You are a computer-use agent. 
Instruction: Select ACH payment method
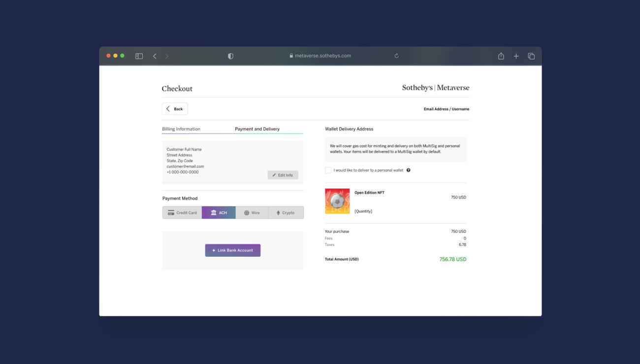(219, 212)
